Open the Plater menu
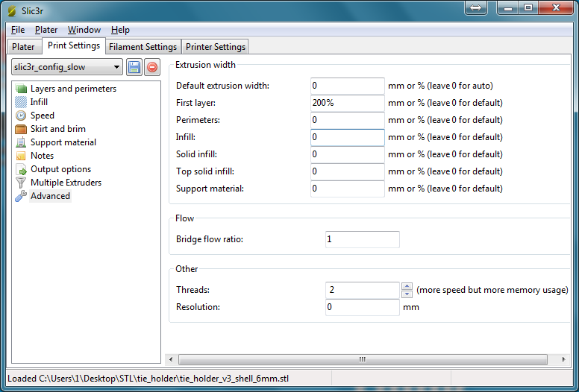The width and height of the screenshot is (579, 392). 46,30
